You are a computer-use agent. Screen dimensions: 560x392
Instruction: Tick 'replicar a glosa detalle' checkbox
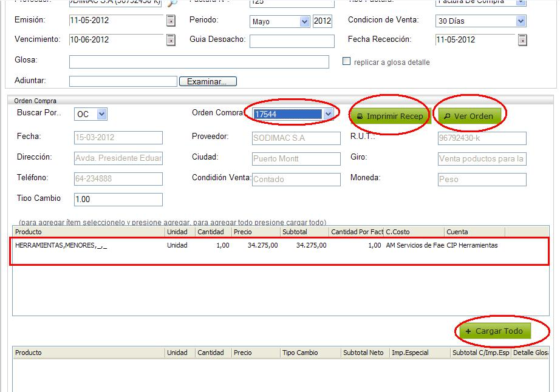click(346, 61)
